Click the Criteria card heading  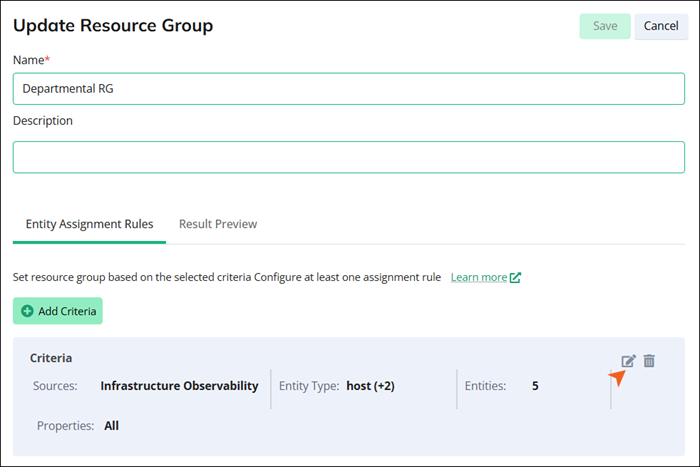(51, 358)
